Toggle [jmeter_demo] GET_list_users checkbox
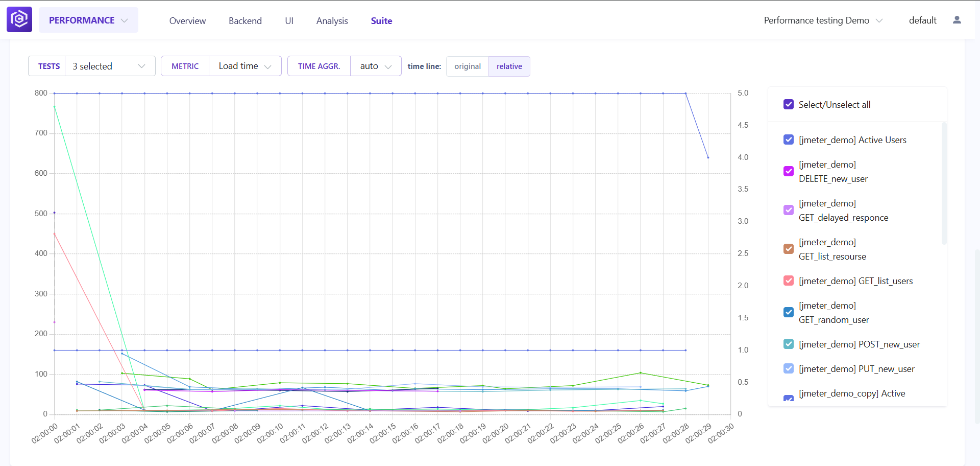This screenshot has height=466, width=980. point(789,281)
